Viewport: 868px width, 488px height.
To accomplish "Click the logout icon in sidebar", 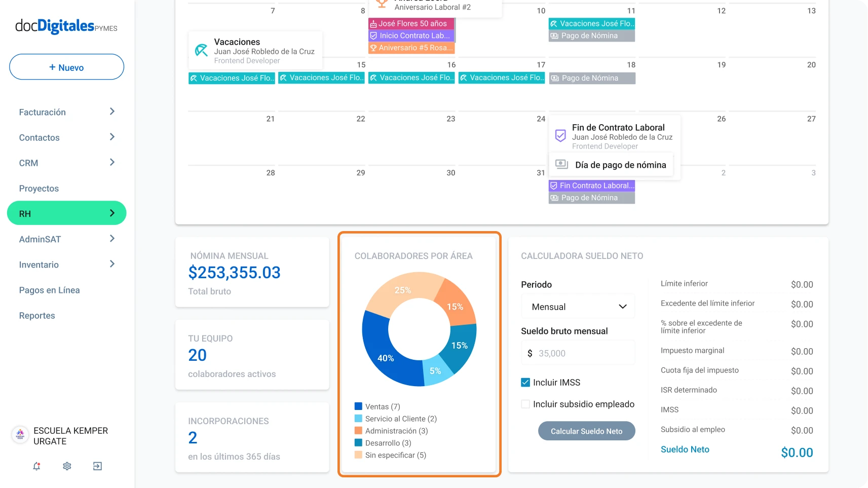I will 97,466.
